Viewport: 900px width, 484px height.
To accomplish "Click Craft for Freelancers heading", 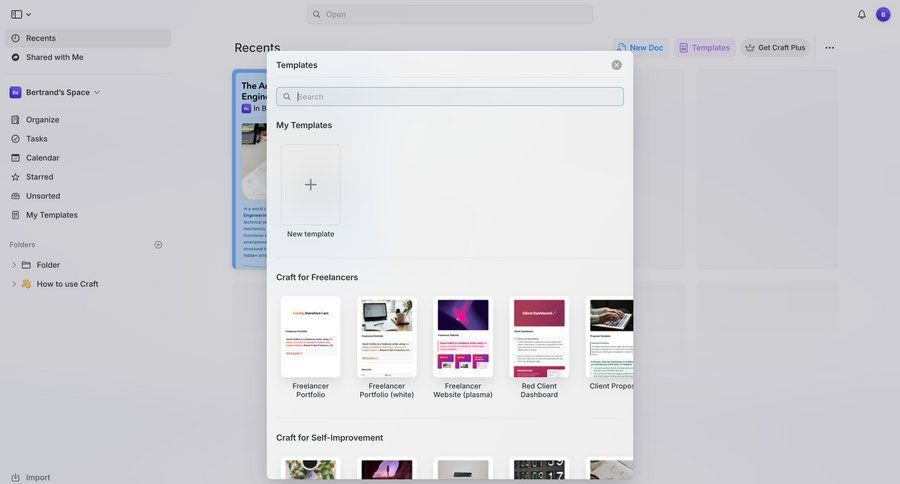I will coord(317,277).
